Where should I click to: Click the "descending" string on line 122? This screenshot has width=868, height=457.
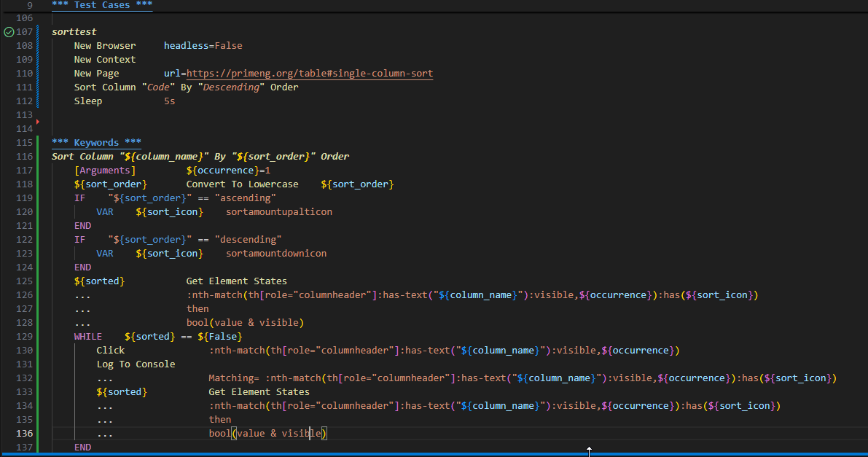click(x=248, y=240)
